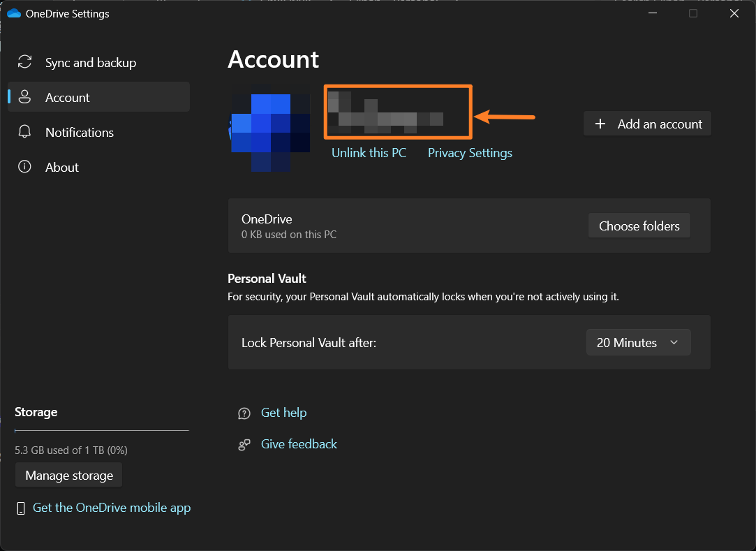The image size is (756, 551).
Task: Click the storage usage progress bar
Action: click(x=102, y=430)
